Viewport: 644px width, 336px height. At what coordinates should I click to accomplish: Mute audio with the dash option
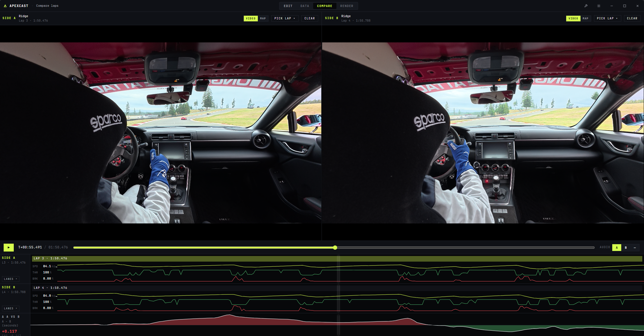[635, 248]
